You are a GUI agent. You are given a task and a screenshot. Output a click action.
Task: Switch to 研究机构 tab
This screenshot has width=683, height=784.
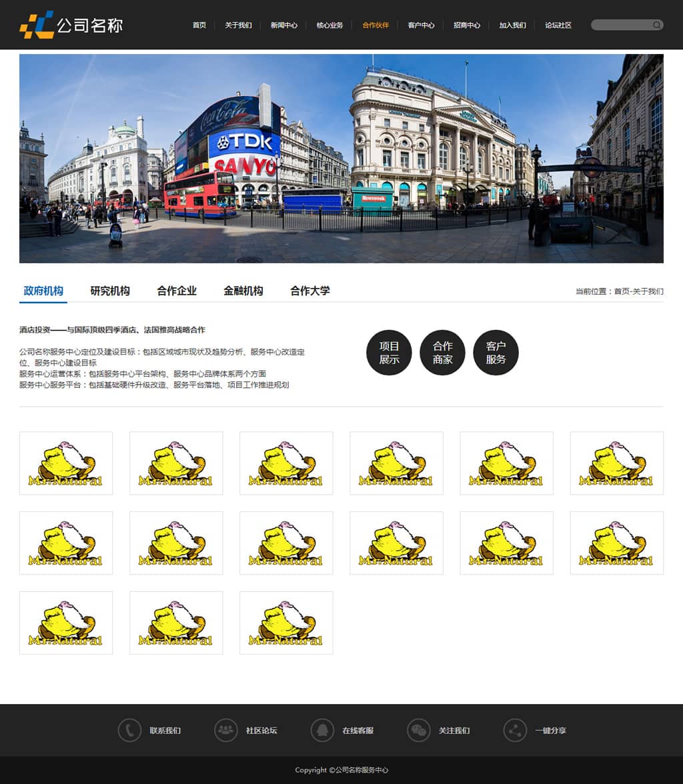tap(110, 291)
